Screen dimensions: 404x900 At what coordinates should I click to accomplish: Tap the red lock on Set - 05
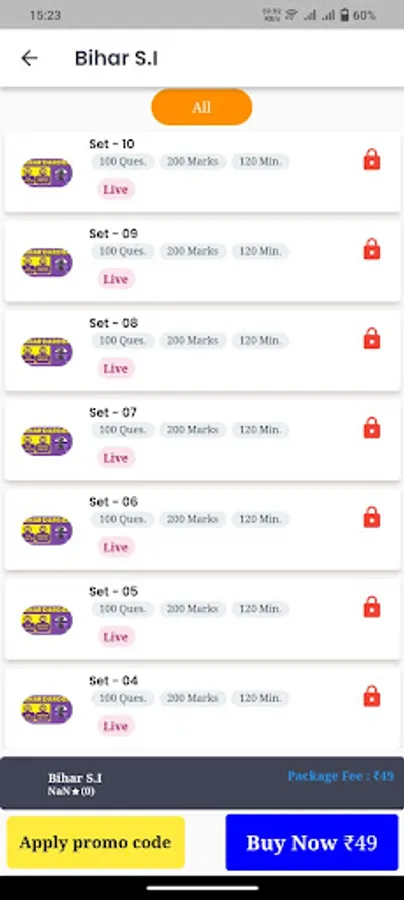tap(372, 607)
